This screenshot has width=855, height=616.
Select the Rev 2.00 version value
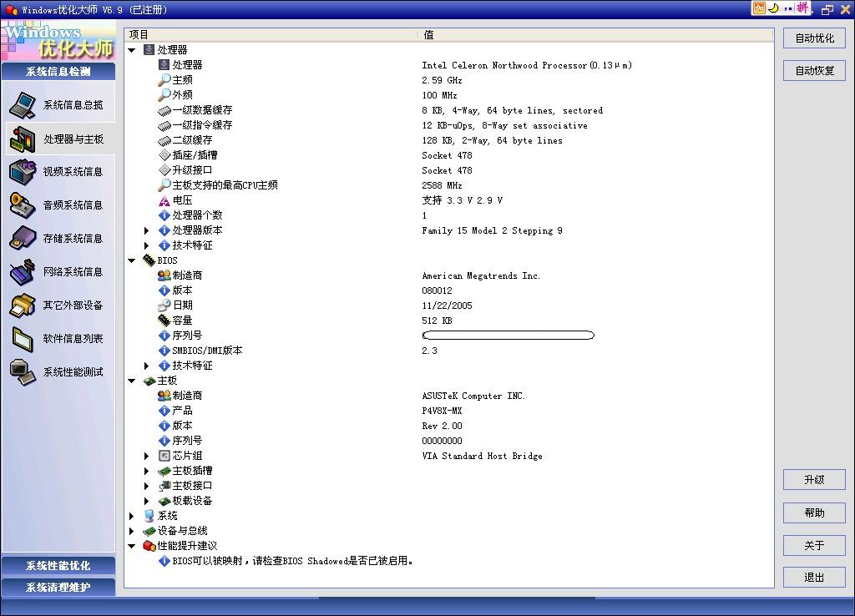point(442,426)
